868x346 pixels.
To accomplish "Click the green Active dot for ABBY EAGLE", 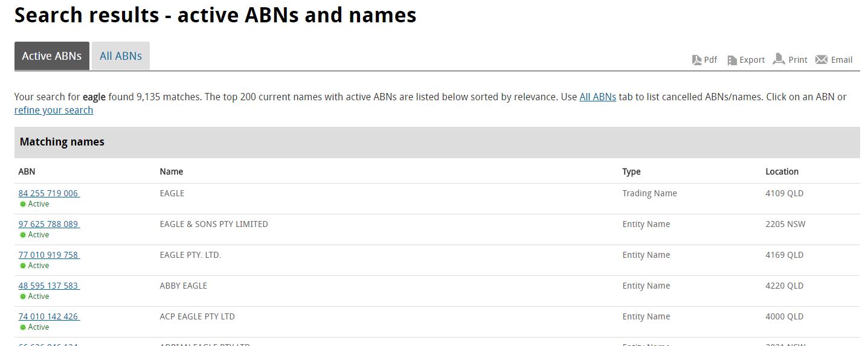I will click(x=23, y=296).
